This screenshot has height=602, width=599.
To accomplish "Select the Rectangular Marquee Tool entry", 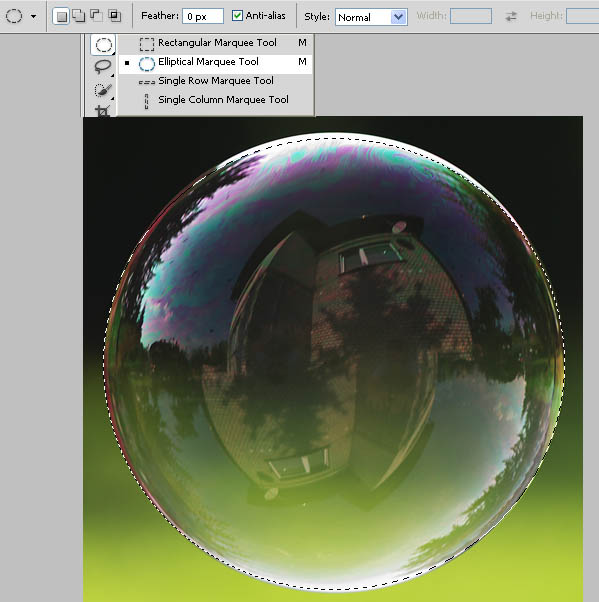I will pos(216,43).
